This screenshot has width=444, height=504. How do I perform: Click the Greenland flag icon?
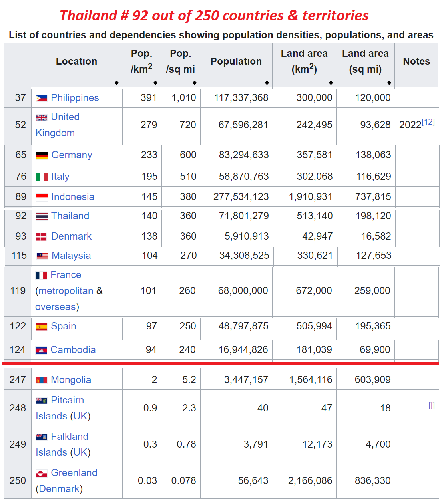(42, 473)
